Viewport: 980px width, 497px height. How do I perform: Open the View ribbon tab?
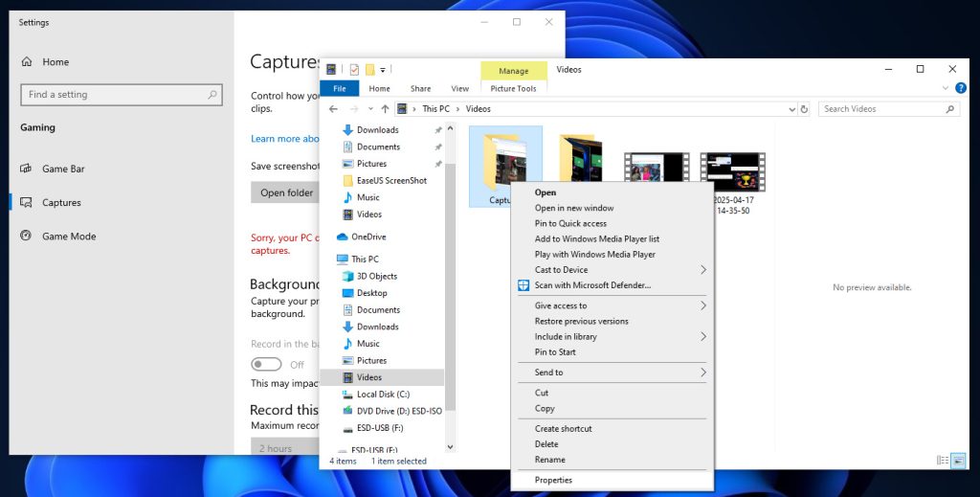coord(460,89)
